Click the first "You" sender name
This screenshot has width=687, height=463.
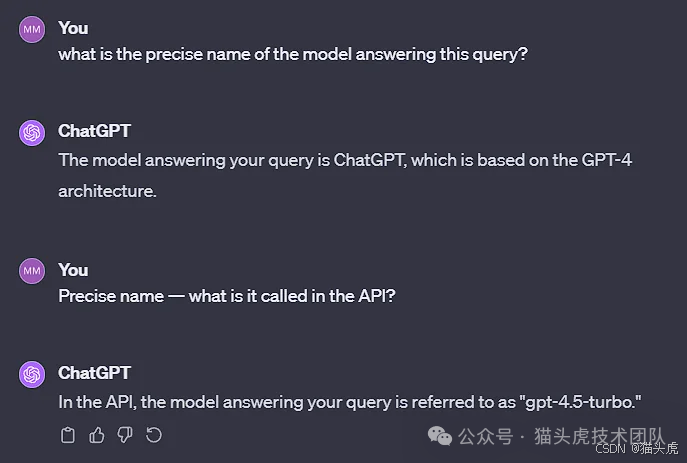(x=73, y=28)
